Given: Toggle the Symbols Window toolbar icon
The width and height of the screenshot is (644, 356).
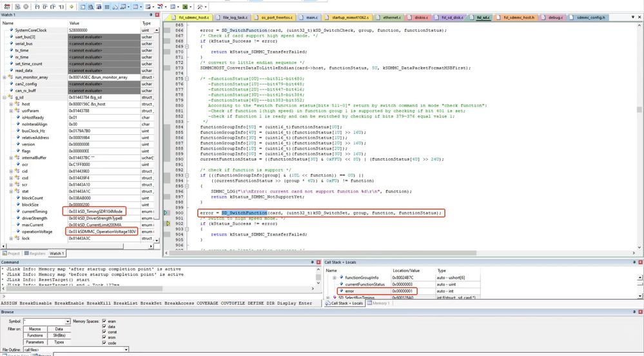Looking at the screenshot, I should (x=99, y=6).
